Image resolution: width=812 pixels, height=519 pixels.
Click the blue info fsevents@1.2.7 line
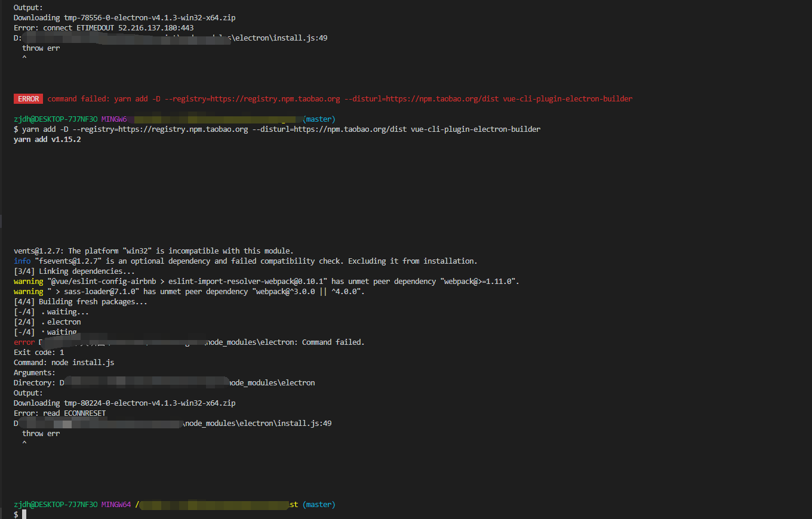[x=245, y=261]
